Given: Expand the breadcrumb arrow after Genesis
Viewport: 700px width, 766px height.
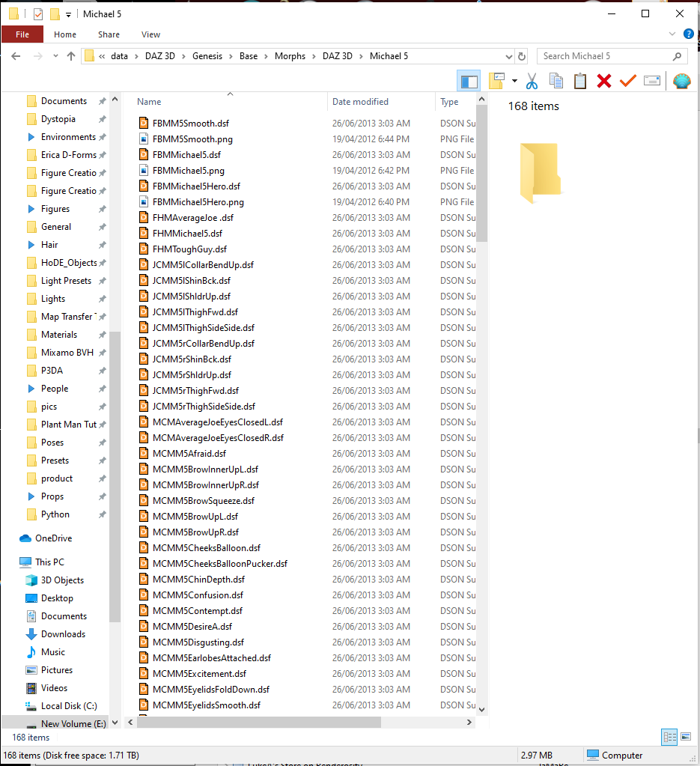Looking at the screenshot, I should pos(231,57).
